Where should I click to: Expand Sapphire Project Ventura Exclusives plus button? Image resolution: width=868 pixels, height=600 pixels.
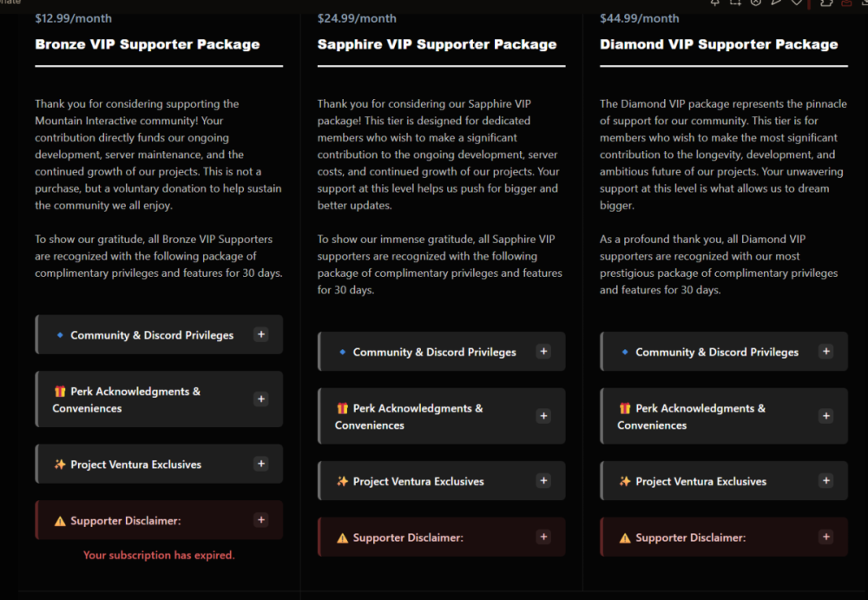[543, 480]
